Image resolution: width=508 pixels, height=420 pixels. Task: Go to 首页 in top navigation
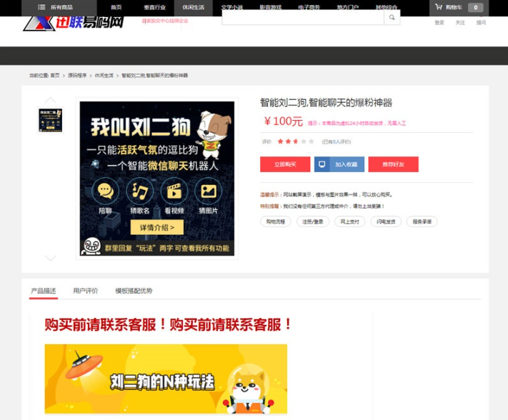(116, 7)
